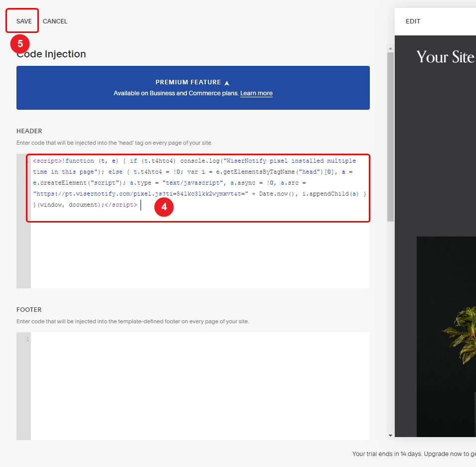Click the PREMIUM FEATURE heading text

[188, 82]
